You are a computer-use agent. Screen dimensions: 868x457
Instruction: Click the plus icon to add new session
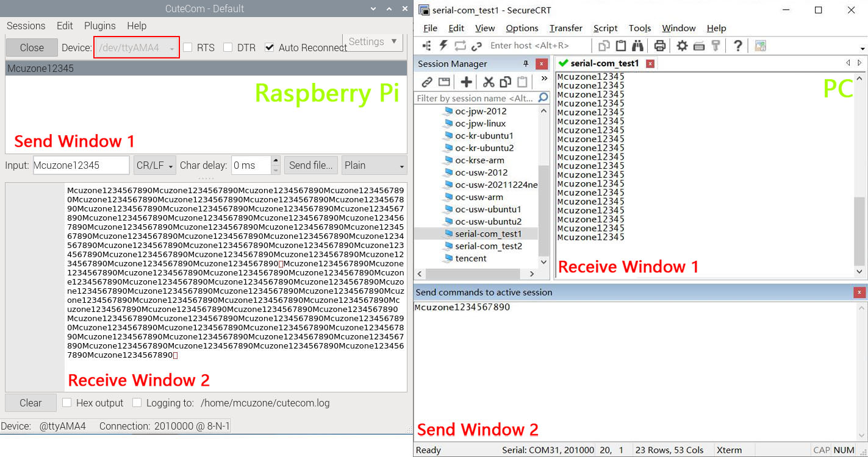[466, 82]
